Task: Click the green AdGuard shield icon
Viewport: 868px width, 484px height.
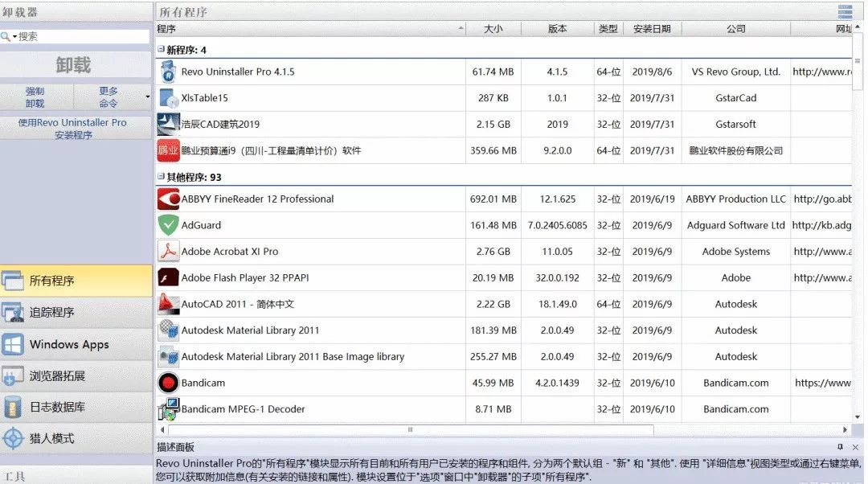Action: (x=168, y=225)
